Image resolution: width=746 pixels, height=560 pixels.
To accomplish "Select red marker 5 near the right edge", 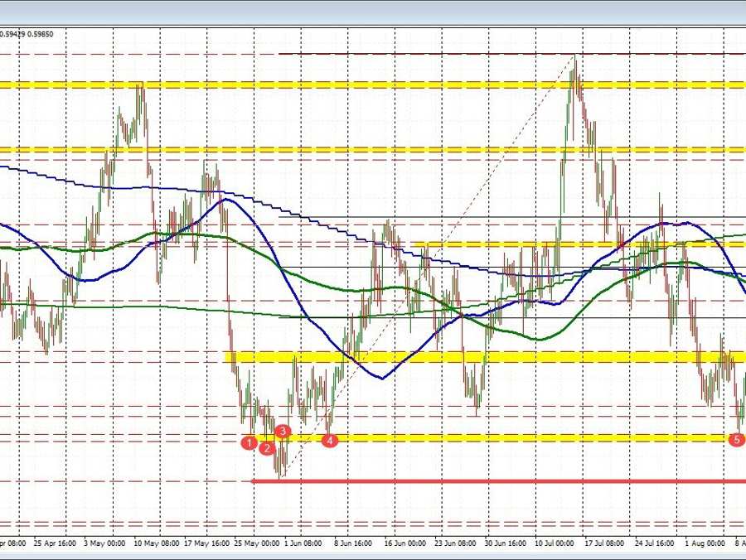I will [x=736, y=440].
